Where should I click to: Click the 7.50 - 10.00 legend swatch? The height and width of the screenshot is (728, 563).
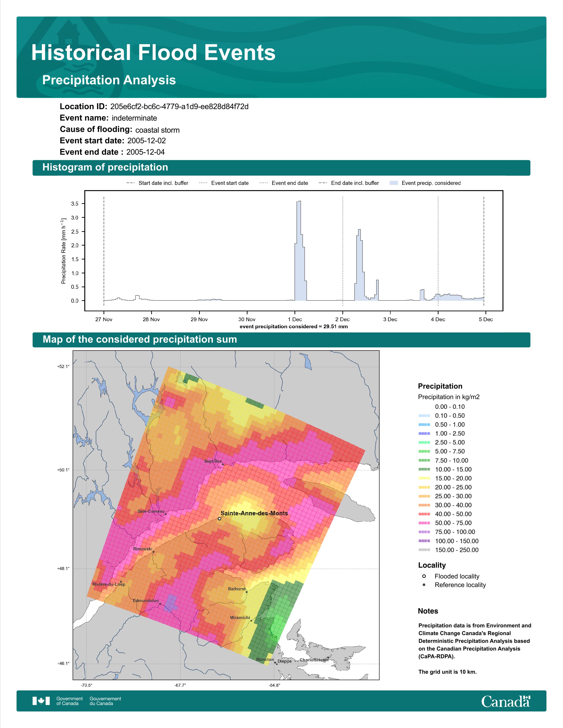[424, 460]
